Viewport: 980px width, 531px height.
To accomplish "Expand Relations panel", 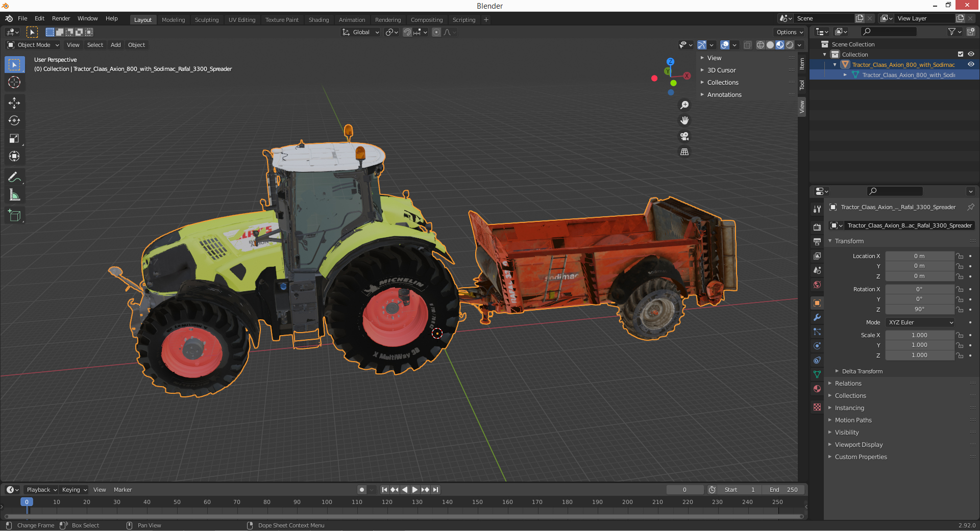I will (x=848, y=384).
